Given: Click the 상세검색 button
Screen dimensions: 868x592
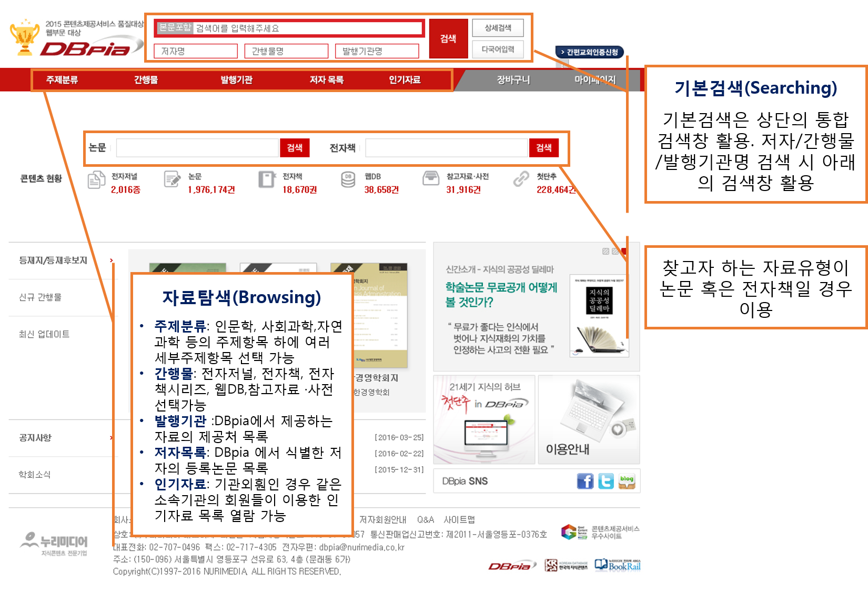Looking at the screenshot, I should point(498,28).
